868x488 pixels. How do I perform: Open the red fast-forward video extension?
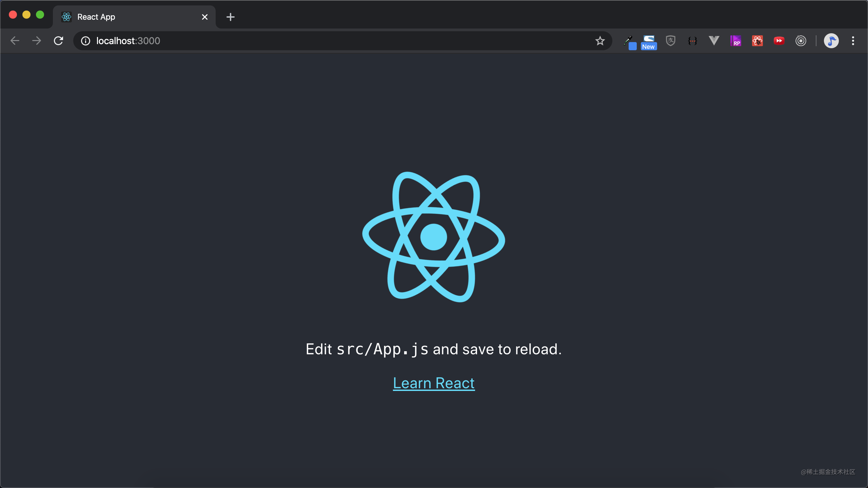coord(779,41)
